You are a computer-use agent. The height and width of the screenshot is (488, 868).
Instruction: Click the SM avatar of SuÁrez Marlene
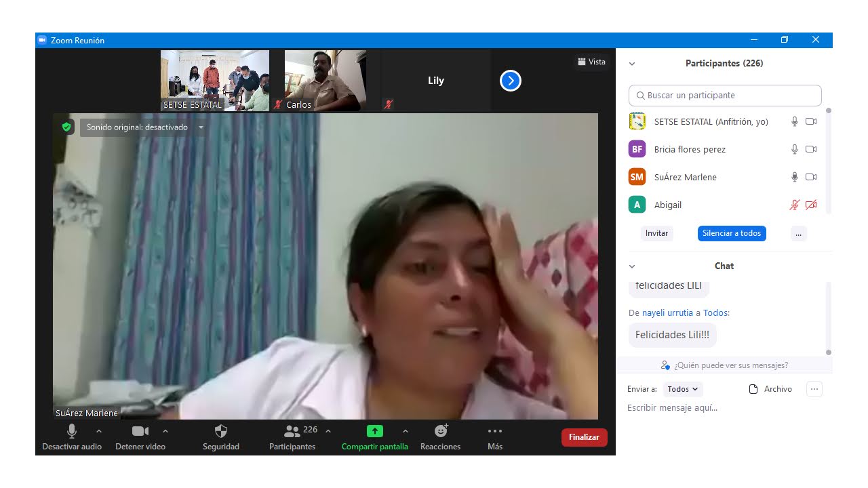click(637, 177)
